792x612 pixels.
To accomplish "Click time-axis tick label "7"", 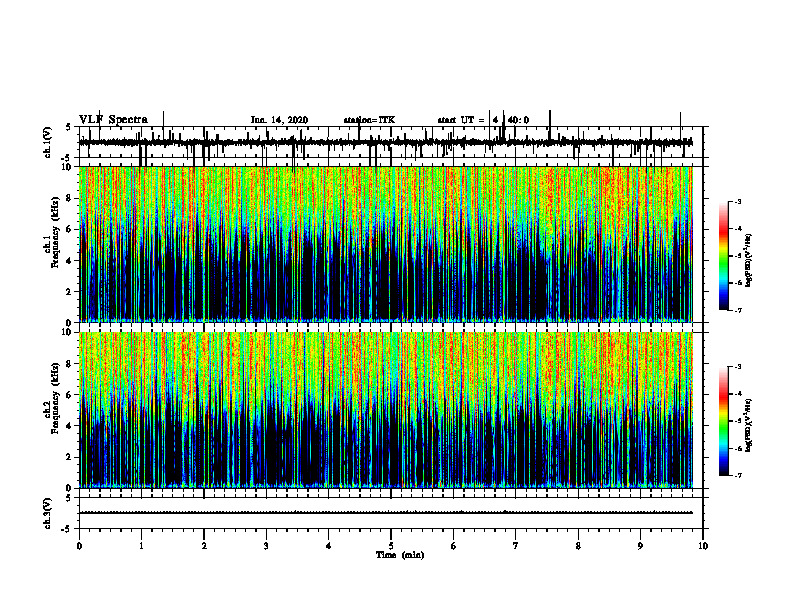I will coord(516,546).
